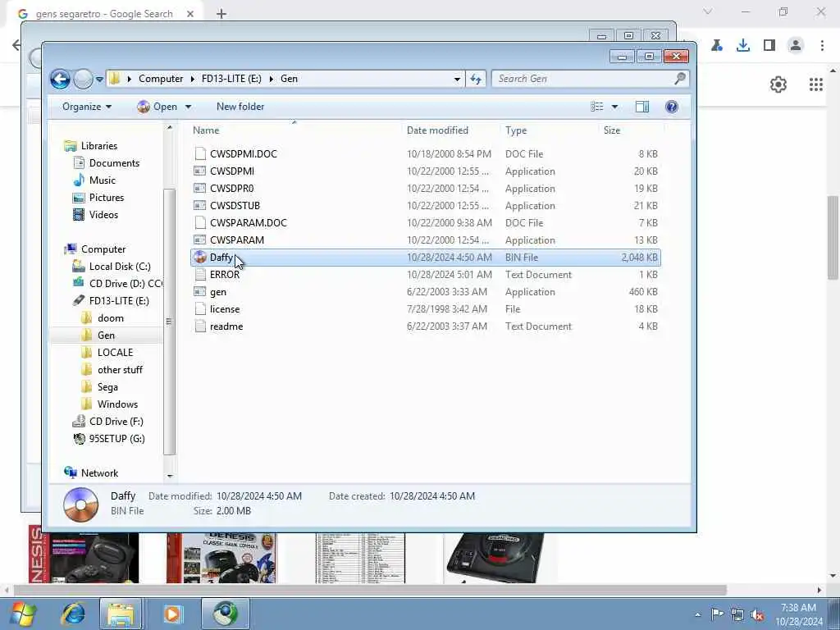Click the Open button in toolbar

click(157, 107)
